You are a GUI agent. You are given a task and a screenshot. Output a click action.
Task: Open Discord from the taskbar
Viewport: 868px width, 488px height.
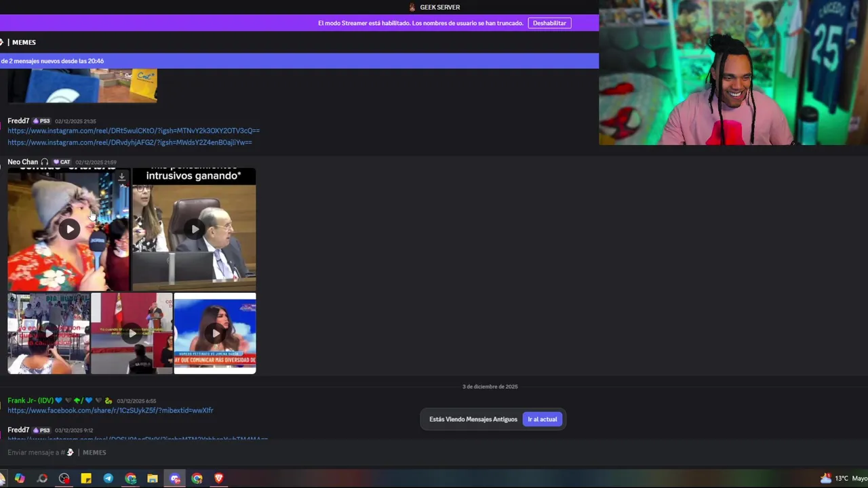[x=175, y=479]
